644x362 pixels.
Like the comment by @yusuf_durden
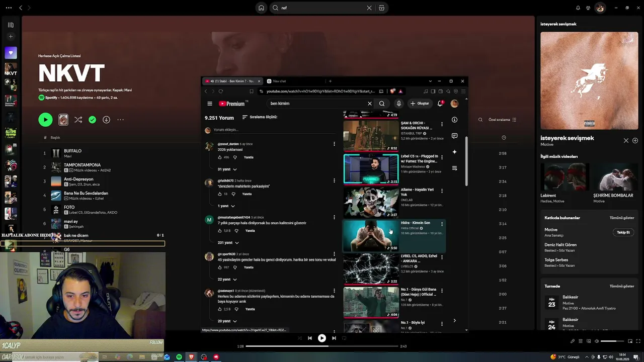click(x=220, y=157)
